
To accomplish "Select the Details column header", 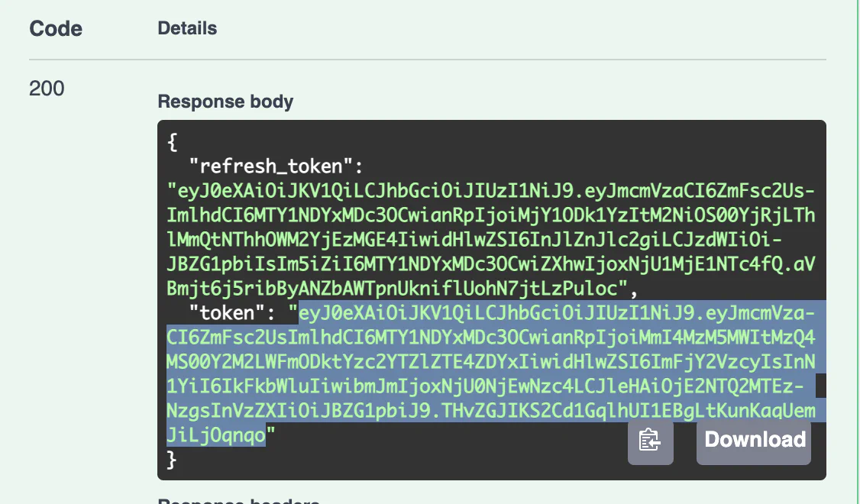I will pyautogui.click(x=187, y=28).
